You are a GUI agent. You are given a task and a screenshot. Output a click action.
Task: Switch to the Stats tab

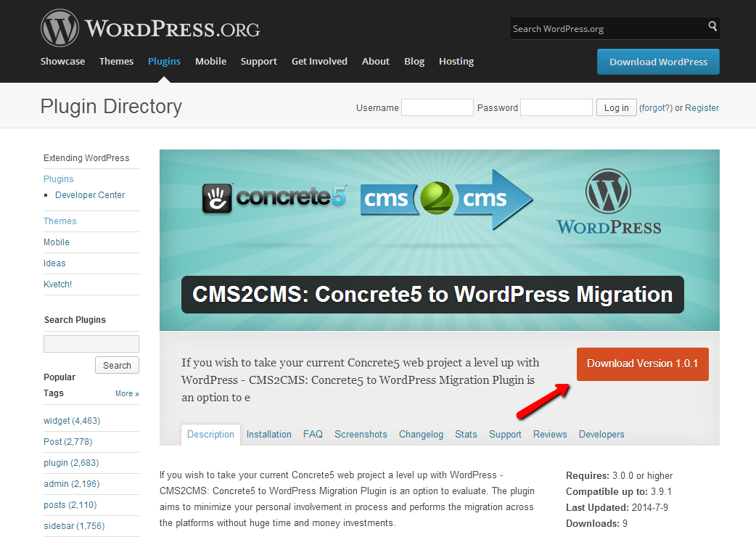coord(466,435)
